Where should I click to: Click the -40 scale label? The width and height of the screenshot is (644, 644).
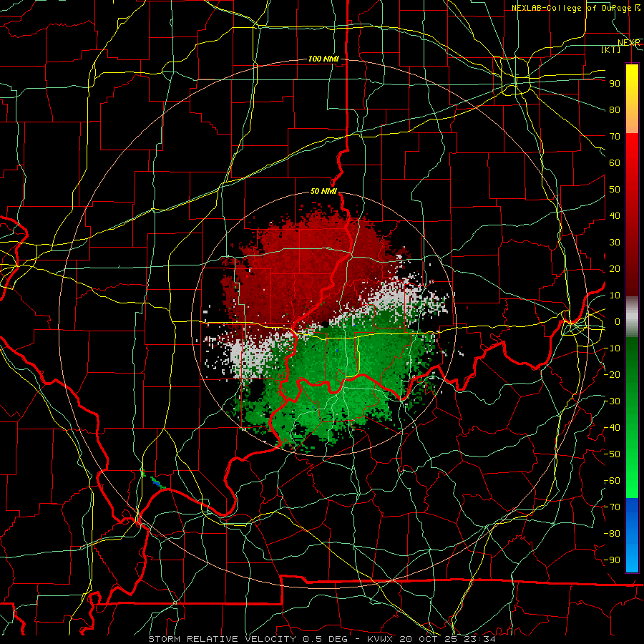point(613,428)
